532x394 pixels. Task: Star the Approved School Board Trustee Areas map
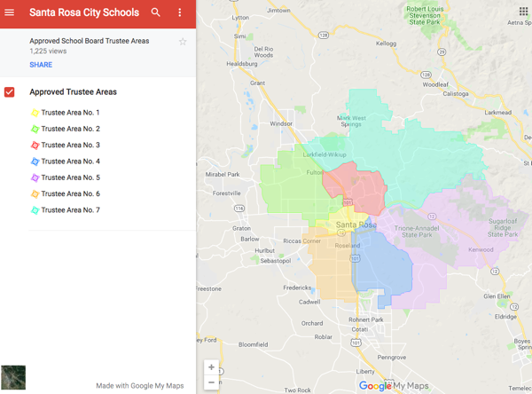click(183, 42)
